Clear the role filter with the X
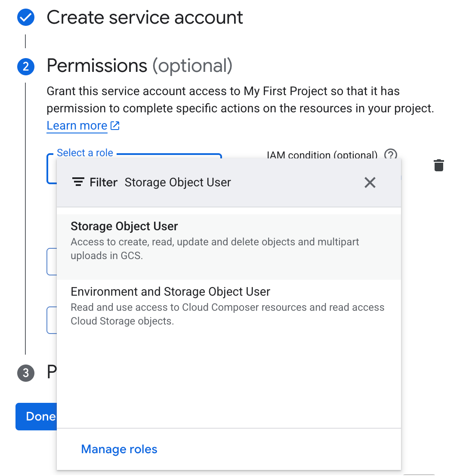 tap(370, 182)
